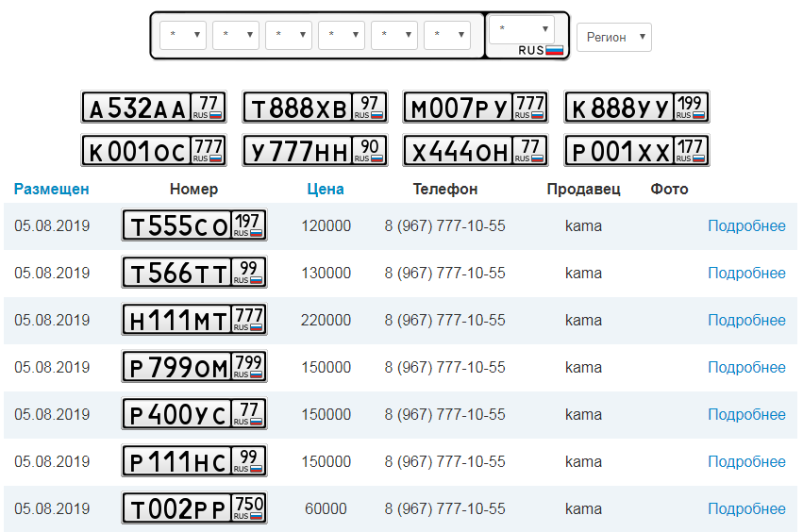Click the A532AA 77 license plate image
803x532 pixels.
pyautogui.click(x=154, y=108)
